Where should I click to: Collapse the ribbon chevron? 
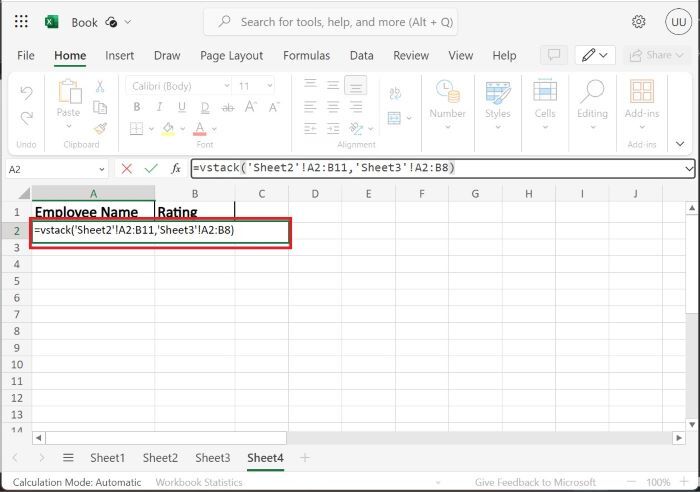click(x=680, y=144)
